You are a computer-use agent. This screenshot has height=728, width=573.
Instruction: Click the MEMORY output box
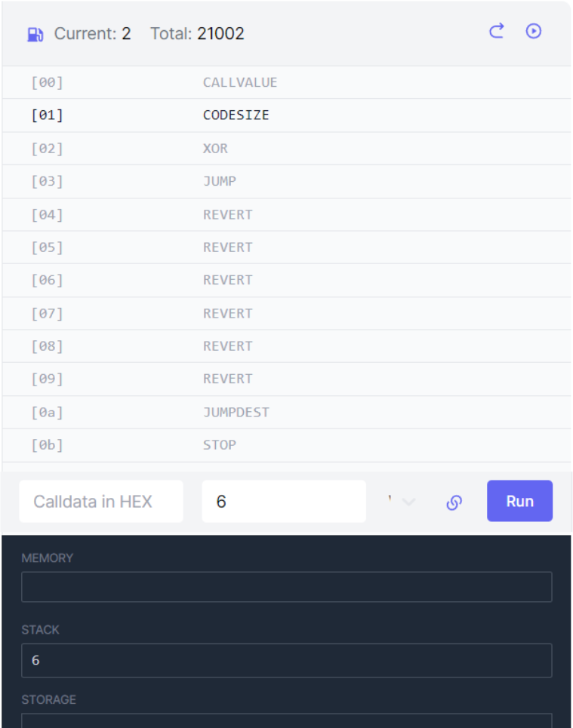pos(287,587)
